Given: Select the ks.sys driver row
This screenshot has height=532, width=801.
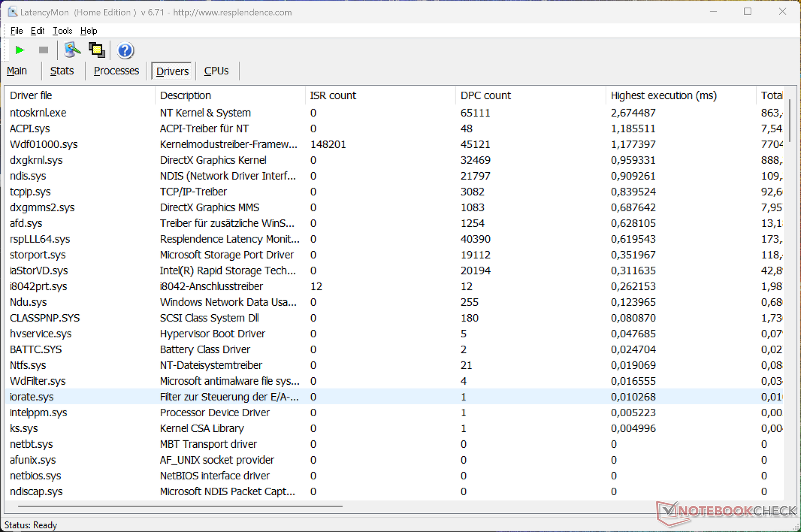Looking at the screenshot, I should (x=394, y=428).
